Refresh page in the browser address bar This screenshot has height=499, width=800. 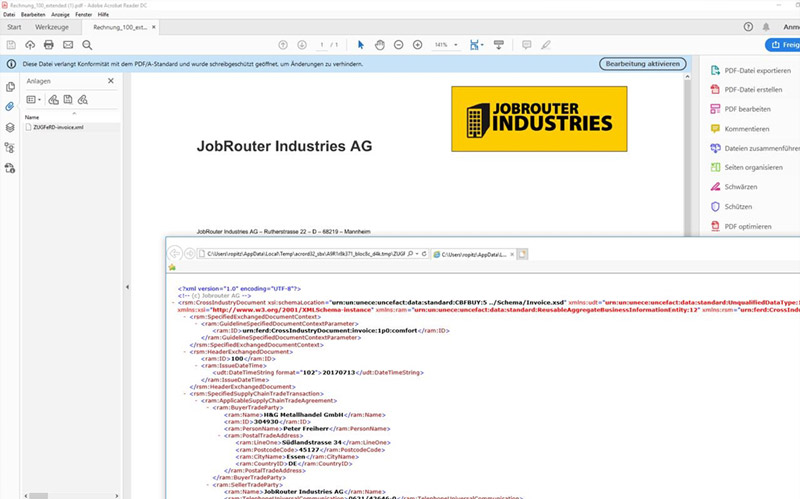[x=424, y=254]
